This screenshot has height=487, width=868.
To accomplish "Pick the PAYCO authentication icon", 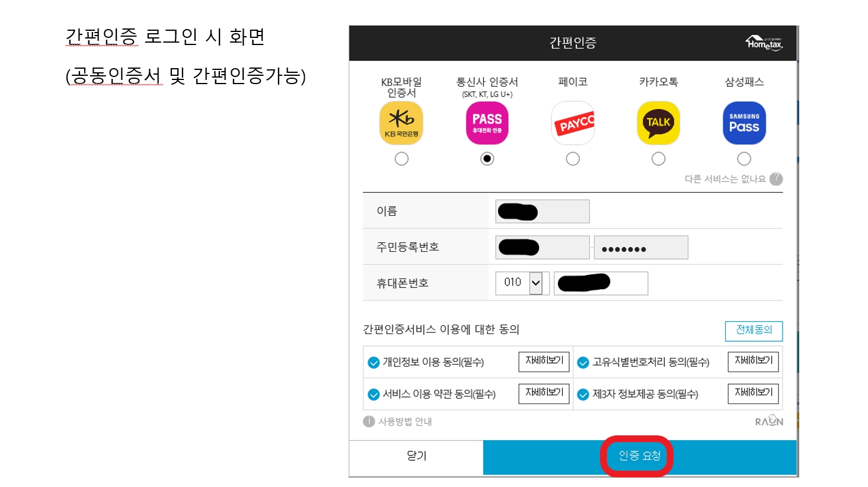I will tap(573, 123).
